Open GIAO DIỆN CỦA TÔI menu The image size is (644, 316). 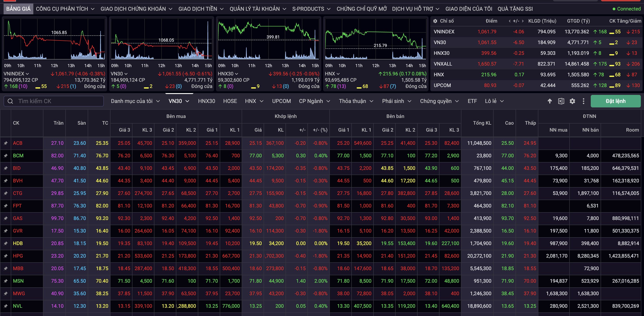pyautogui.click(x=469, y=9)
